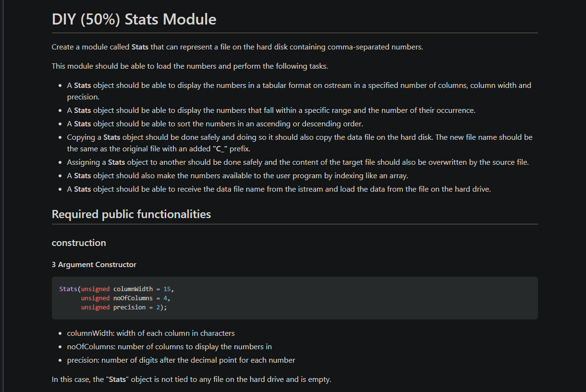Viewport: 586px width, 392px height.
Task: Click the "columnWidth: width of each column" bullet
Action: pyautogui.click(x=151, y=333)
